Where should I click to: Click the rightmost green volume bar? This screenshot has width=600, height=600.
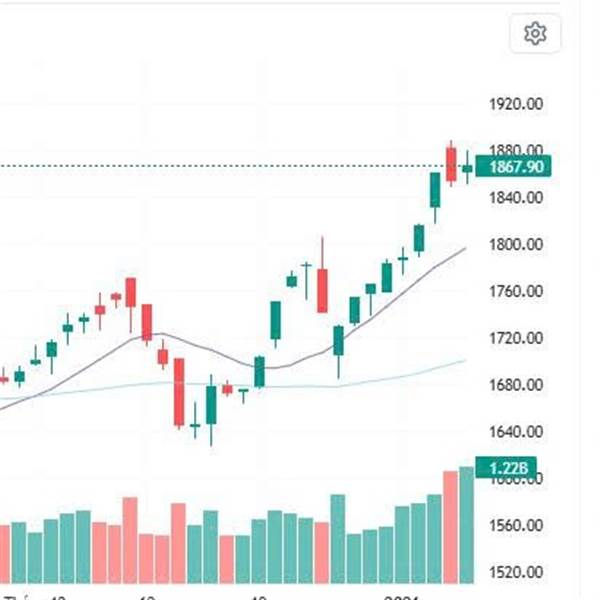point(467,525)
